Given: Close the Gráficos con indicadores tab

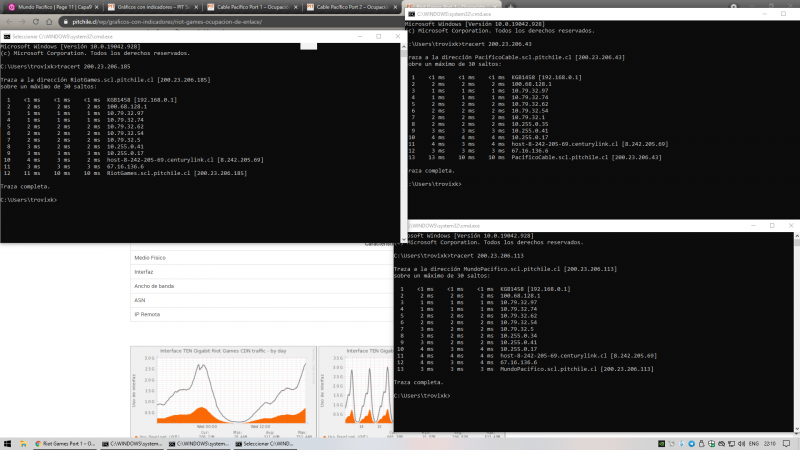Looking at the screenshot, I should [196, 7].
